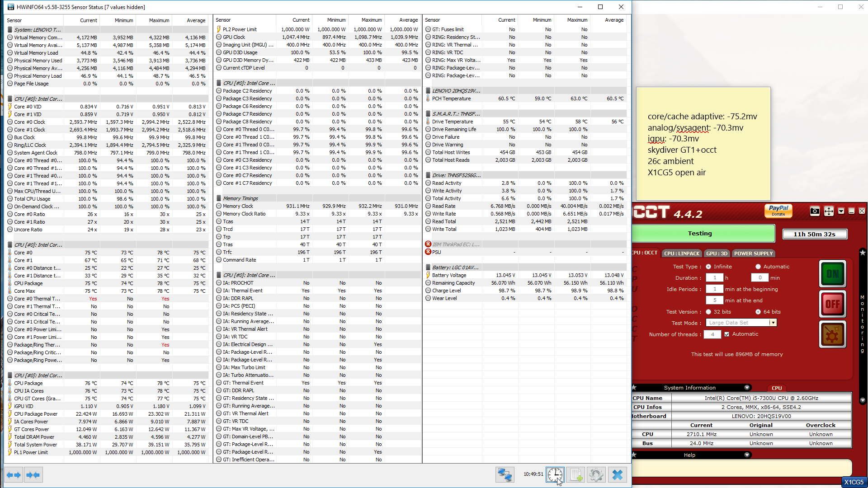Start logging with the sheet-plus icon
Image resolution: width=868 pixels, height=488 pixels.
click(576, 475)
